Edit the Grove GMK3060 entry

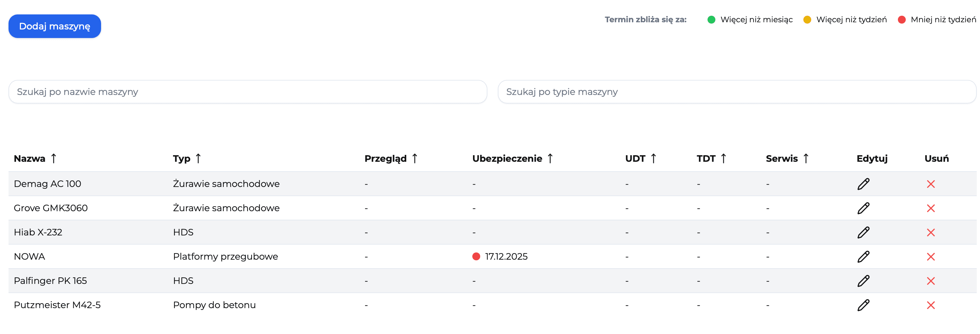(864, 208)
